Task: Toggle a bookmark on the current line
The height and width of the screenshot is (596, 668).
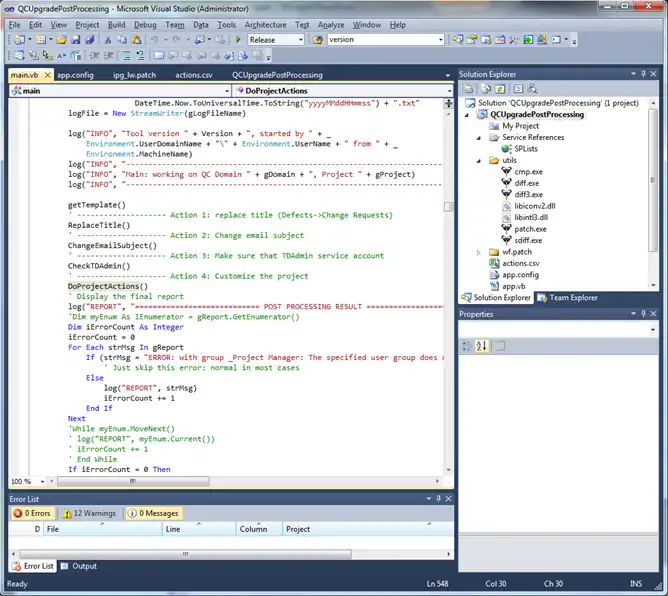Action: click(158, 55)
